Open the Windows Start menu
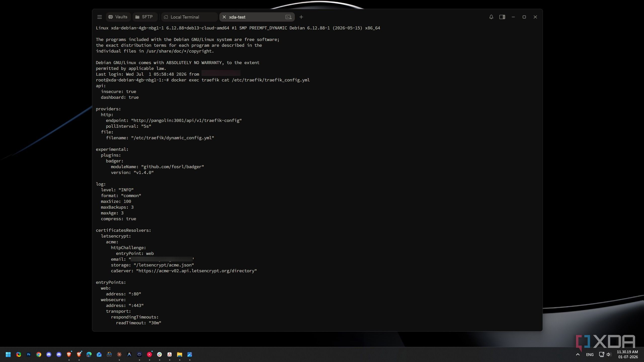 (8, 354)
